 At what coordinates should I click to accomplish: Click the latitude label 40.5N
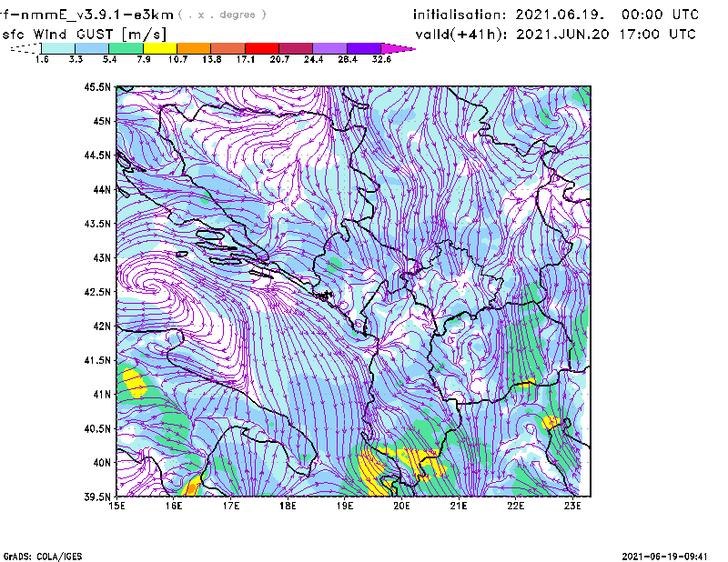click(x=97, y=428)
